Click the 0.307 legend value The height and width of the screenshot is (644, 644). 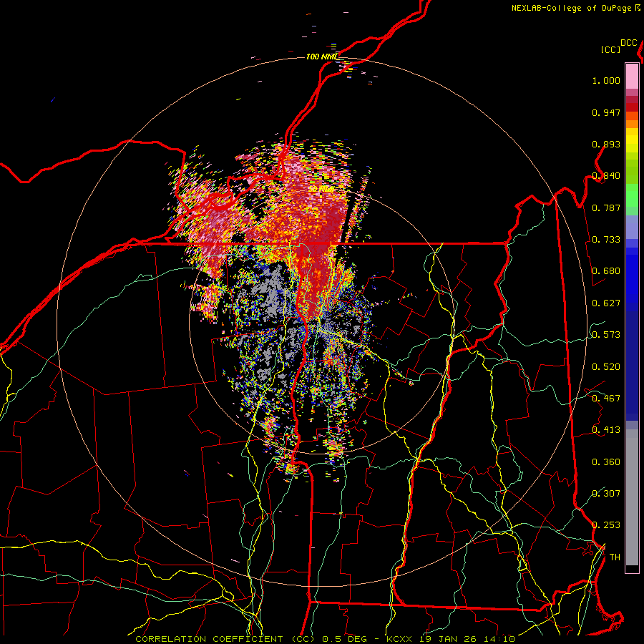pos(606,494)
